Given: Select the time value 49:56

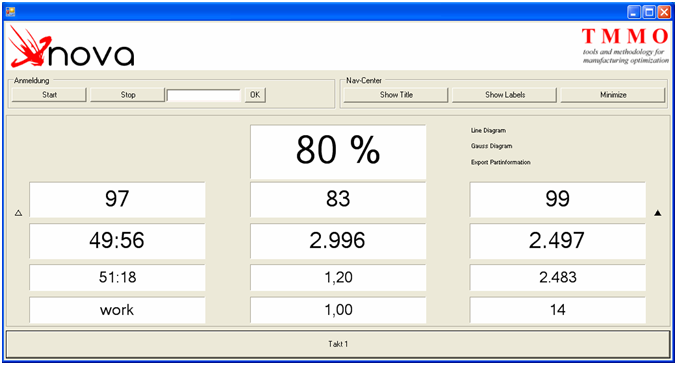Looking at the screenshot, I should coord(117,241).
